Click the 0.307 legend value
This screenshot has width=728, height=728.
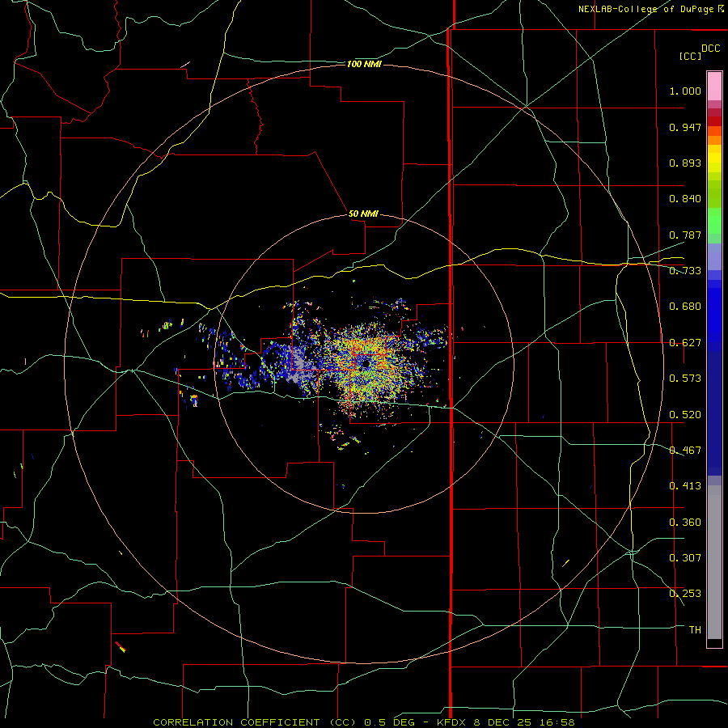(x=685, y=558)
